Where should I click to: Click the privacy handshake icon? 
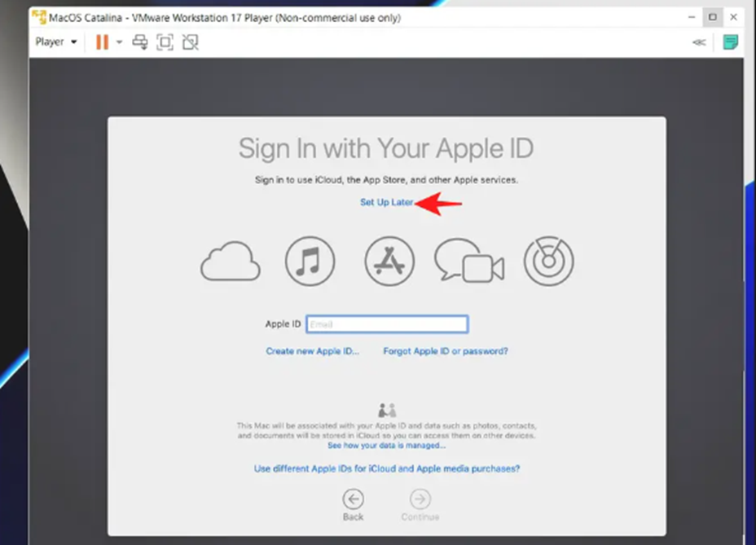[387, 411]
